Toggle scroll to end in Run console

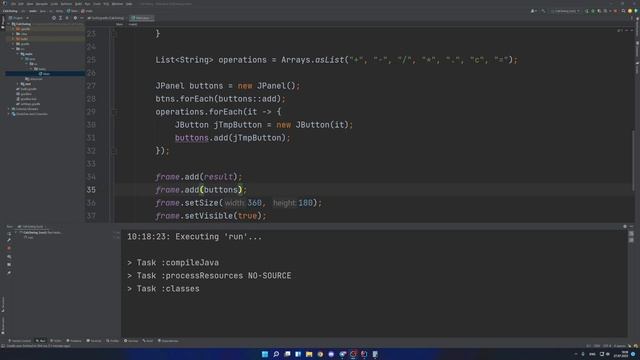(x=631, y=240)
